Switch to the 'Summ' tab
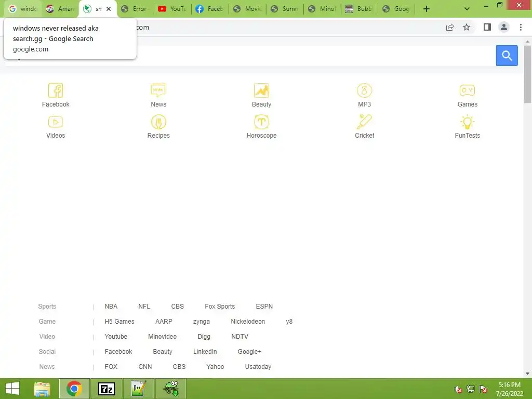 pyautogui.click(x=285, y=9)
